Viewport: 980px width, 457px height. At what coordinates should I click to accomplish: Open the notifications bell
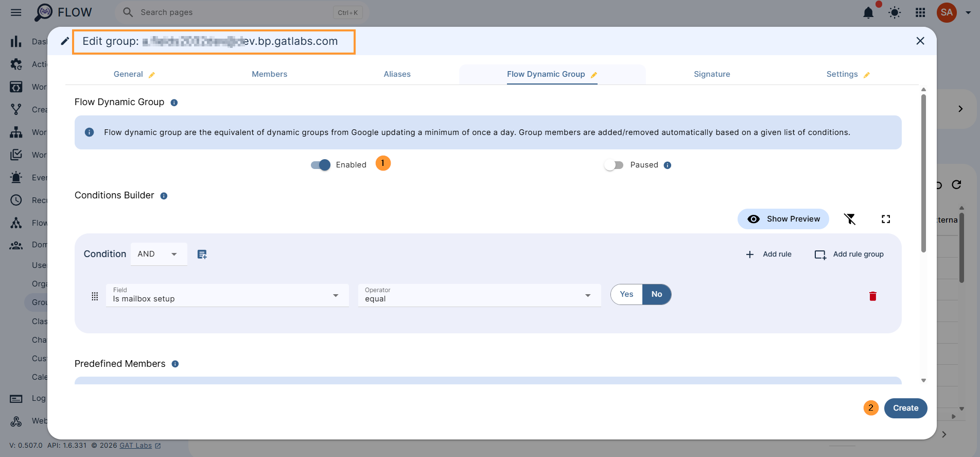(868, 12)
